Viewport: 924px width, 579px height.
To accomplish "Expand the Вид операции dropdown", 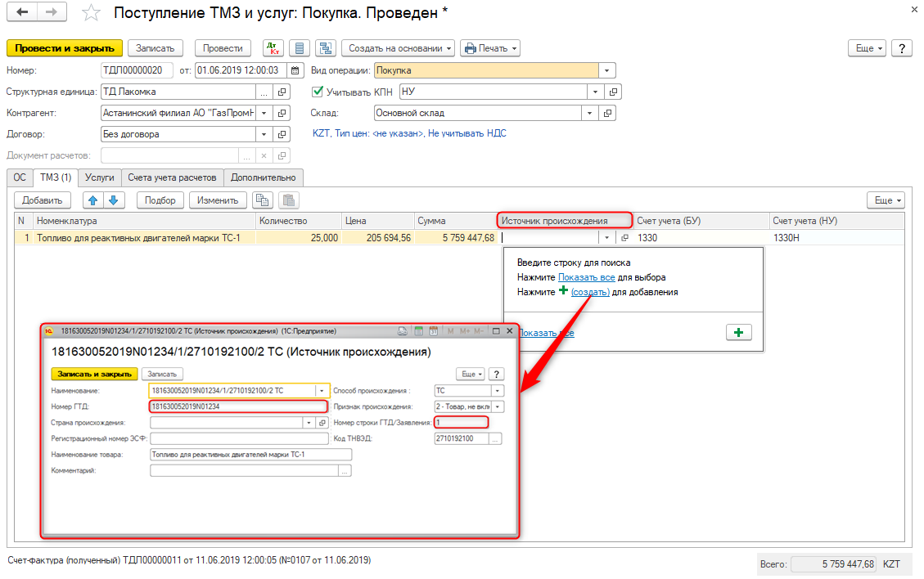I will [606, 70].
